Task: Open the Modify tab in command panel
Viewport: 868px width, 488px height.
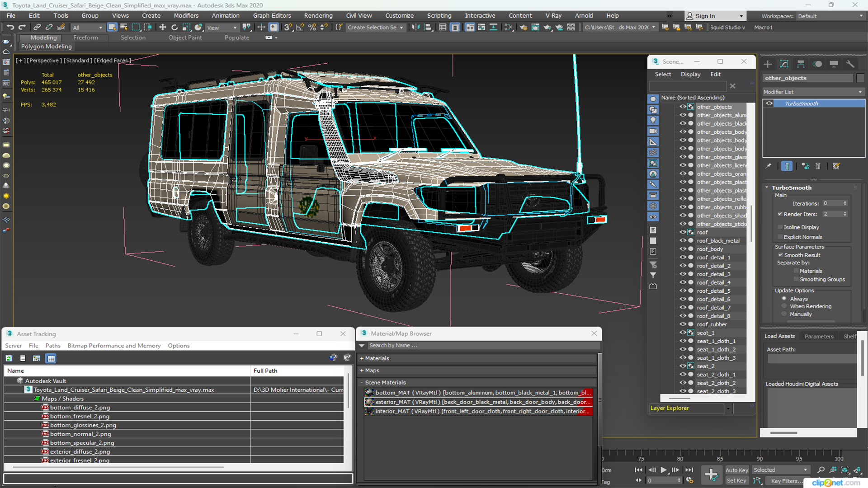Action: 784,64
